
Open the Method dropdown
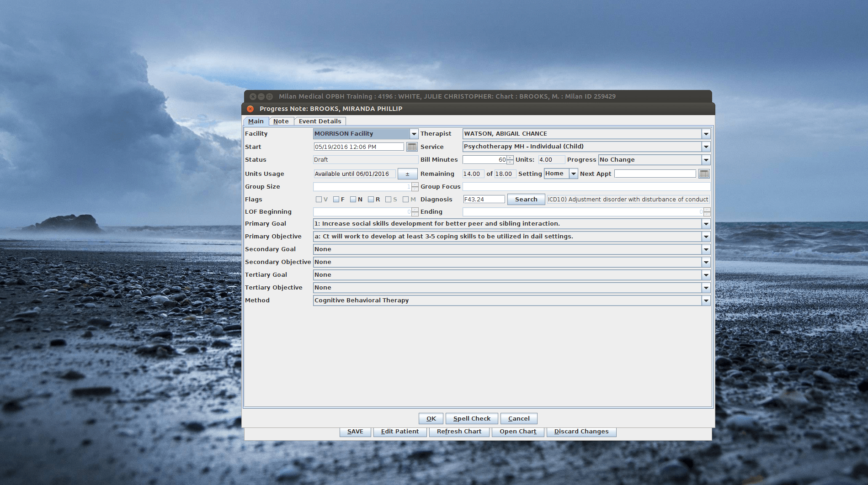pyautogui.click(x=706, y=300)
